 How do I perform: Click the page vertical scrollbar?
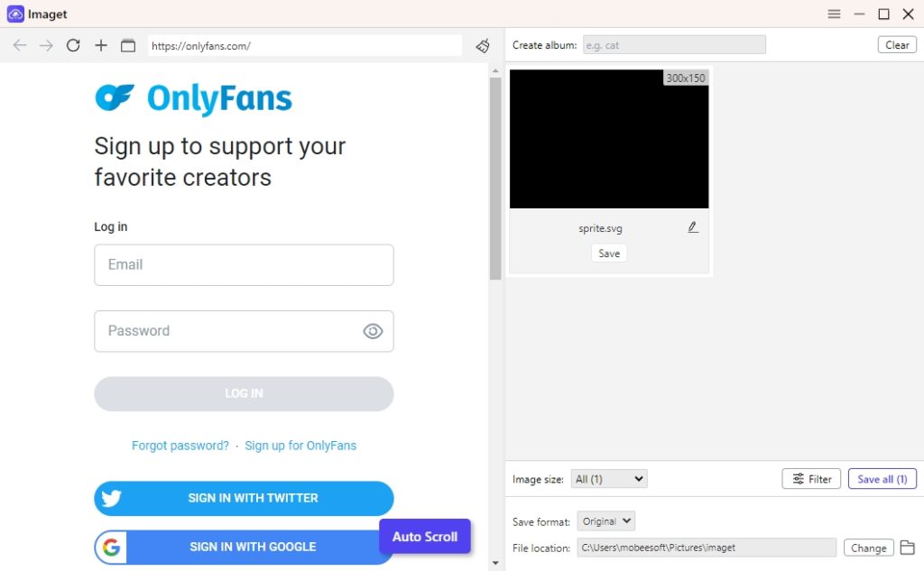(x=495, y=180)
